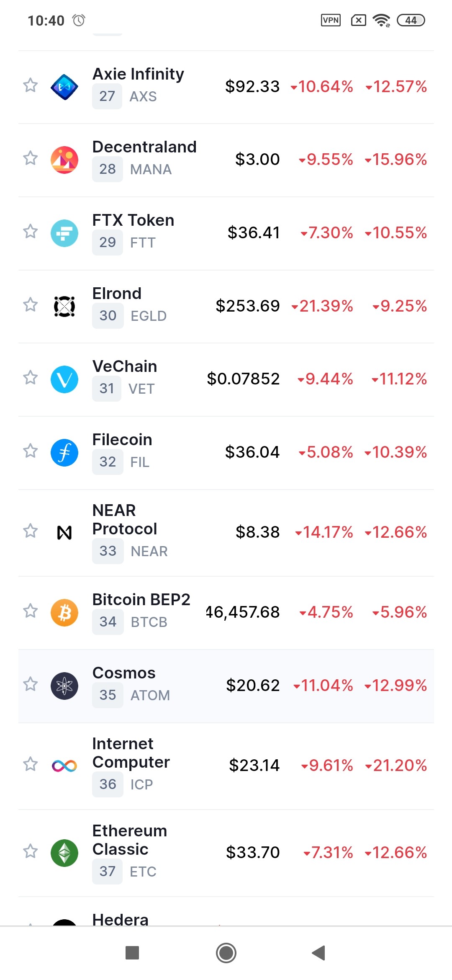
Task: Tap the FTX Token coin logo
Action: tap(64, 233)
